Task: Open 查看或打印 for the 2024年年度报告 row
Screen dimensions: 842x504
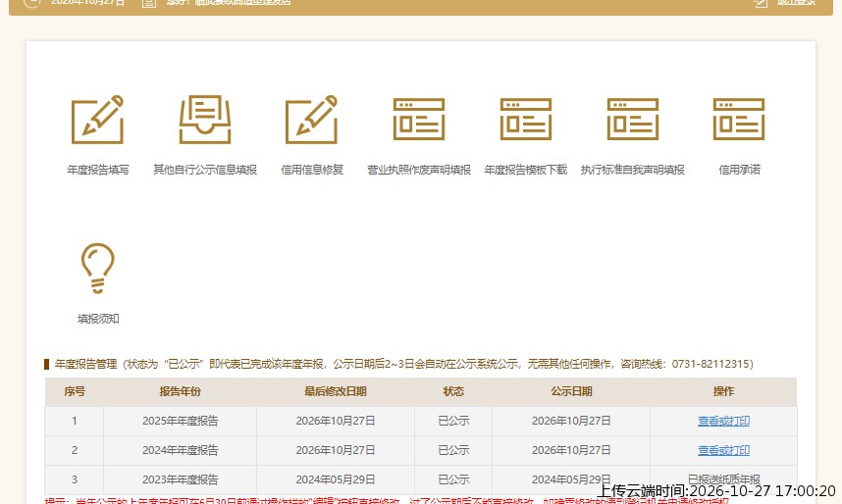Action: tap(723, 450)
